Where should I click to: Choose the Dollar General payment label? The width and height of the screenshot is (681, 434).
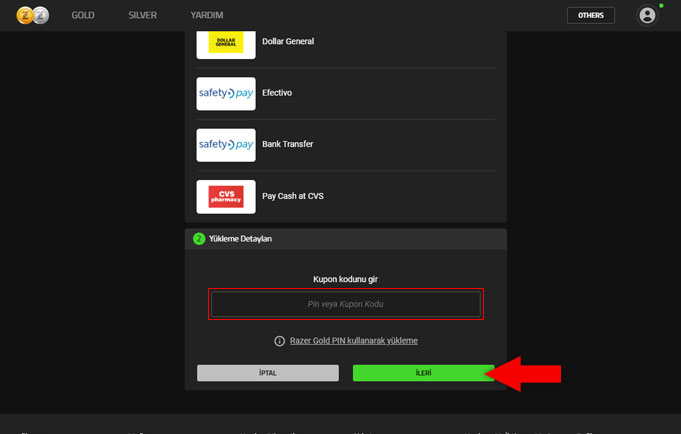tap(288, 42)
